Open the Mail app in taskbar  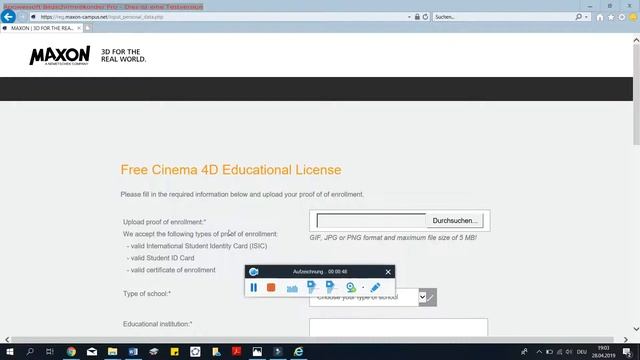[x=92, y=351]
